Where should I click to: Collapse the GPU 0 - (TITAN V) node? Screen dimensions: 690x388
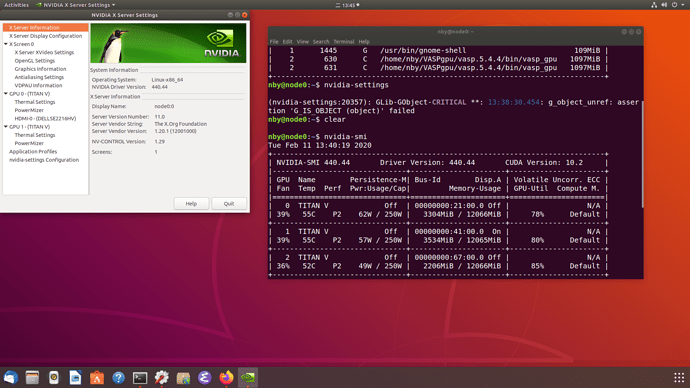coord(6,94)
